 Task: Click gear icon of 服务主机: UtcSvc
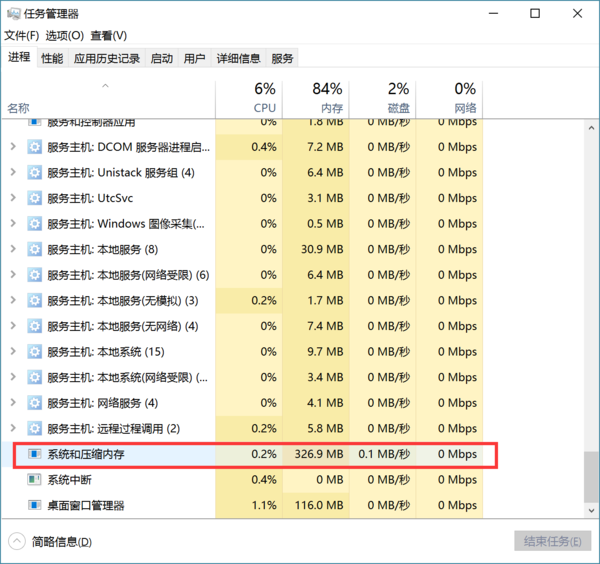click(x=34, y=198)
